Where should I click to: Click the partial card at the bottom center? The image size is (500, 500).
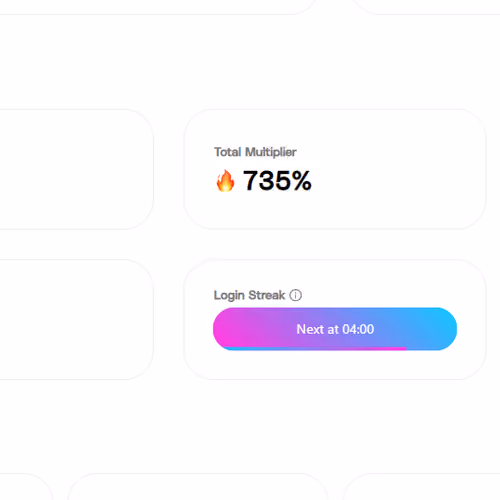click(x=198, y=487)
